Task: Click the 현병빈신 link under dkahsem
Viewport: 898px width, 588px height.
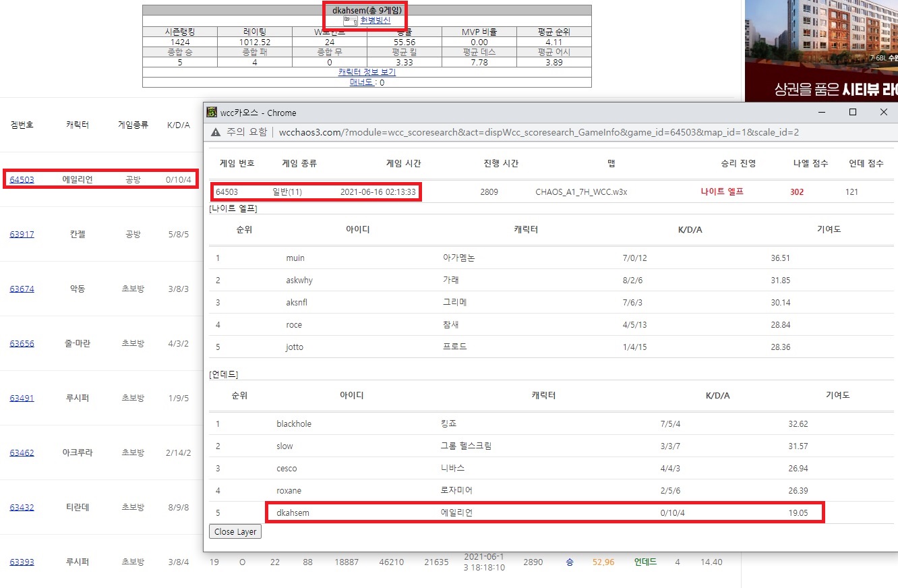Action: (376, 20)
